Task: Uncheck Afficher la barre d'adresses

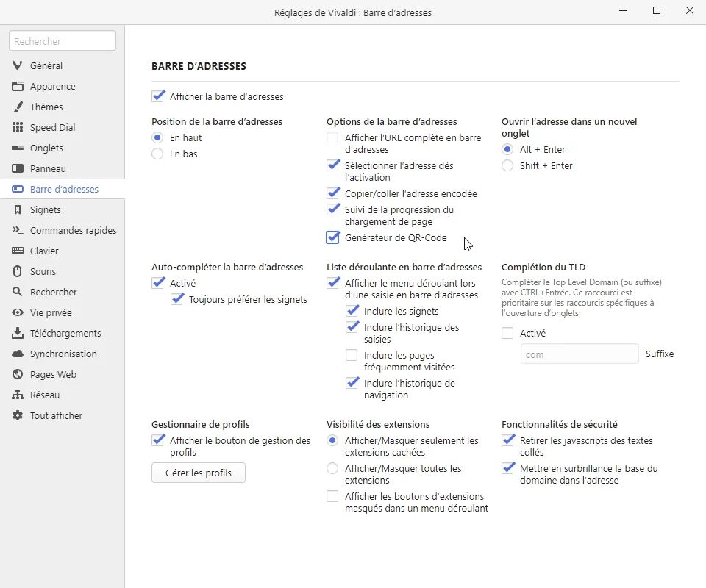Action: (x=158, y=96)
